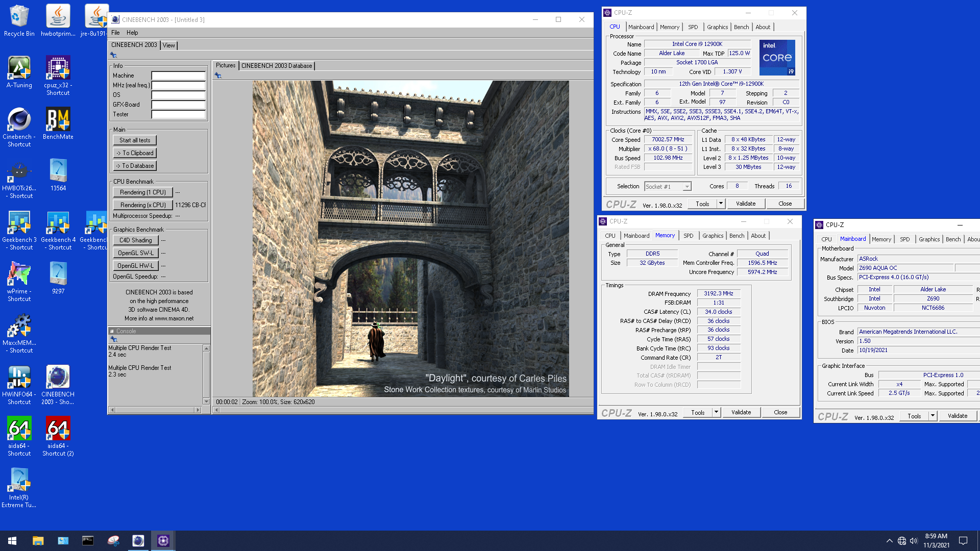Click the Intel Core i9 logo in CPU-Z
The image size is (980, 551).
[x=777, y=57]
